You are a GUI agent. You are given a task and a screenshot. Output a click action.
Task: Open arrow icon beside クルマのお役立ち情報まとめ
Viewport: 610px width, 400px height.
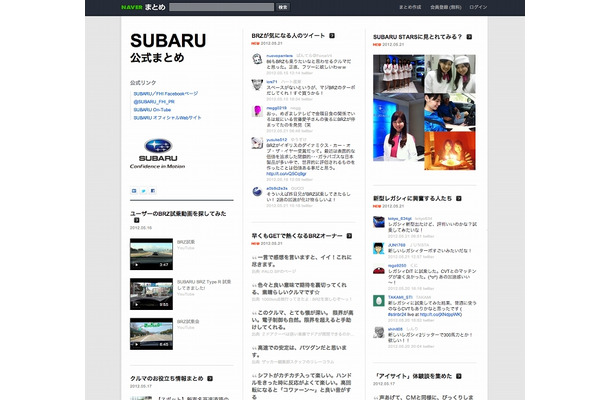tap(210, 378)
